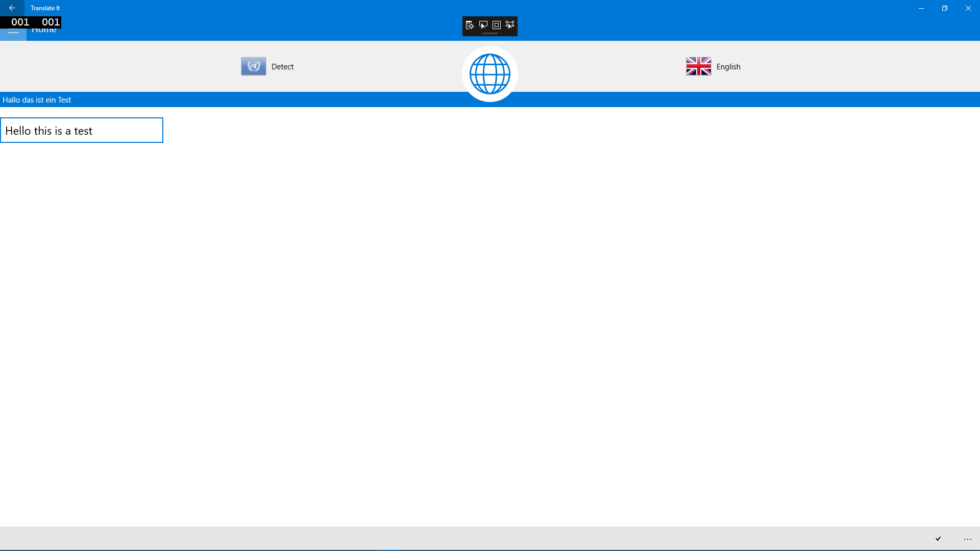Click the confirm checkmark button
The height and width of the screenshot is (551, 980).
click(938, 539)
